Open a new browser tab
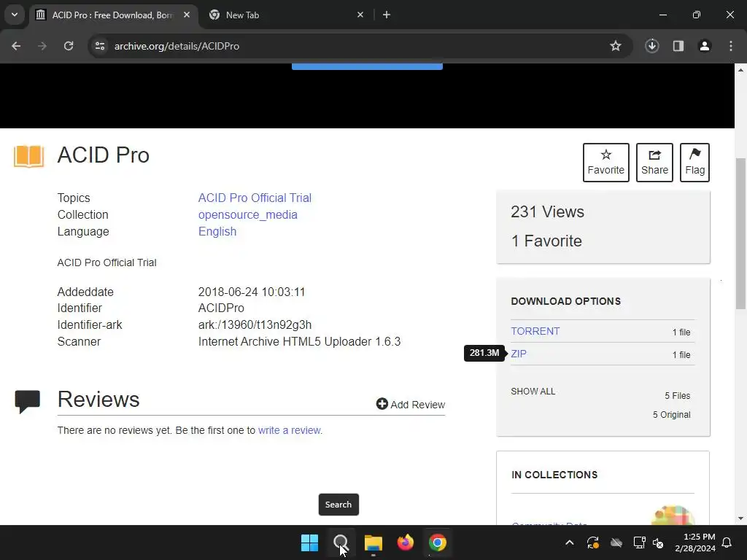The width and height of the screenshot is (747, 560). (387, 15)
